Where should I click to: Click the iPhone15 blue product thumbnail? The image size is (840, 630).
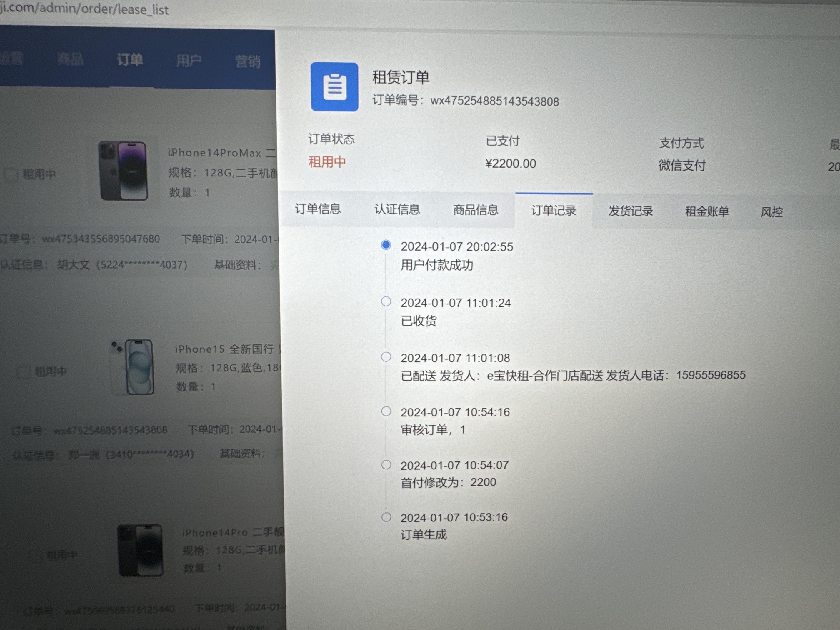coord(133,367)
